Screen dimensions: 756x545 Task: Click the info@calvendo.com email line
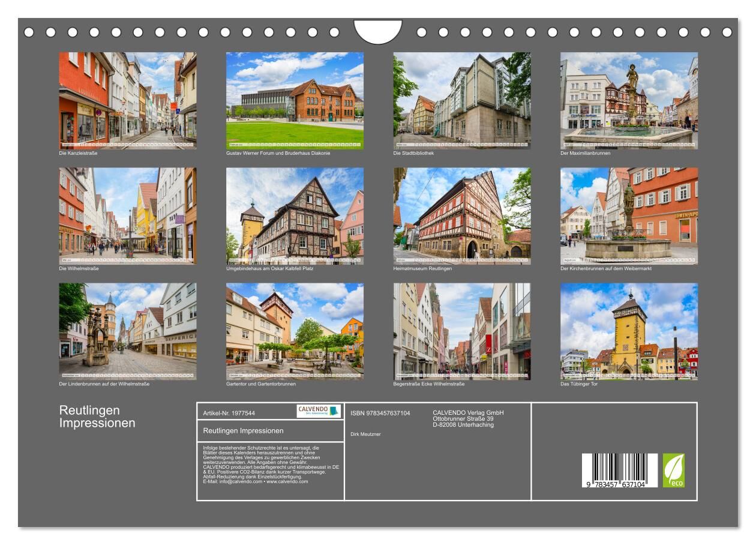[x=256, y=481]
